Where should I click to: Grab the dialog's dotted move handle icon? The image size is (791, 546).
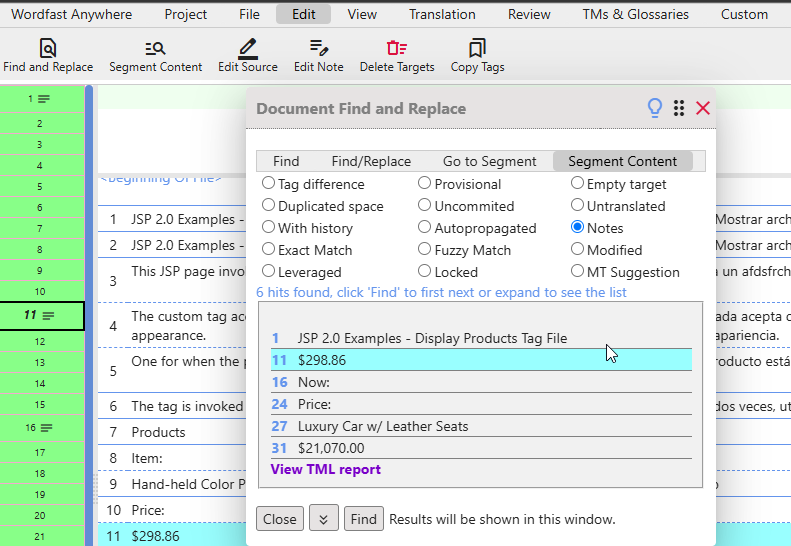679,108
